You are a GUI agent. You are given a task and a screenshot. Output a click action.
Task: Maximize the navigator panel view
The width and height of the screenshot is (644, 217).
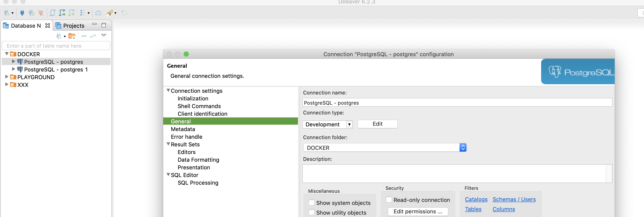(x=104, y=25)
